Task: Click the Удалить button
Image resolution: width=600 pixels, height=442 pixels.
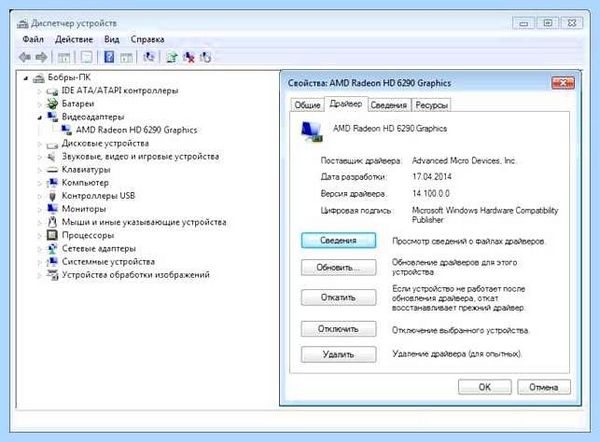Action: click(338, 354)
